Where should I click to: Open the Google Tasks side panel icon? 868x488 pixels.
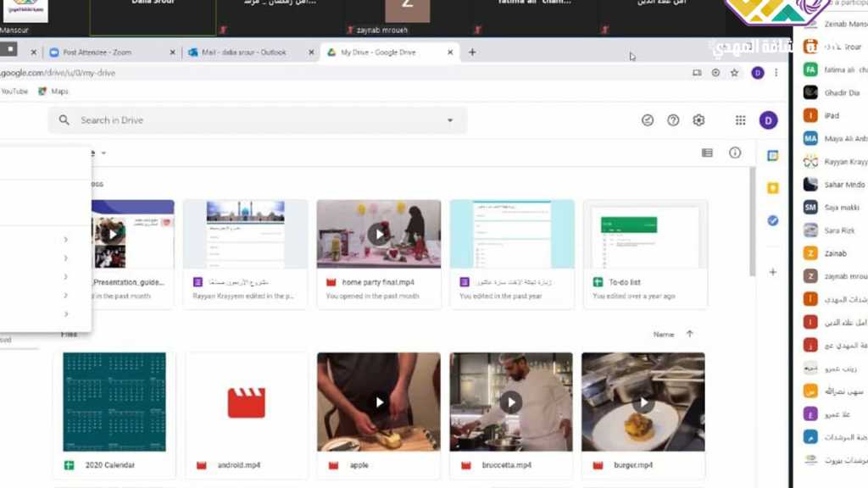tap(772, 220)
